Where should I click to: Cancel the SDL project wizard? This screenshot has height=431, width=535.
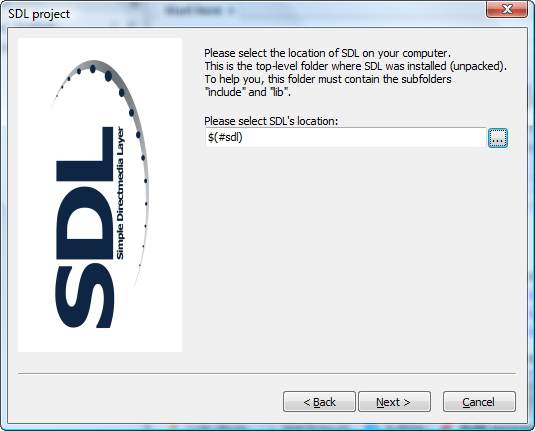tap(479, 402)
